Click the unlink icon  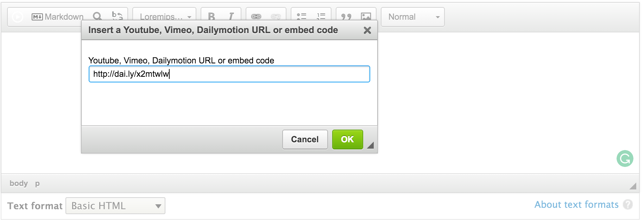click(x=276, y=17)
